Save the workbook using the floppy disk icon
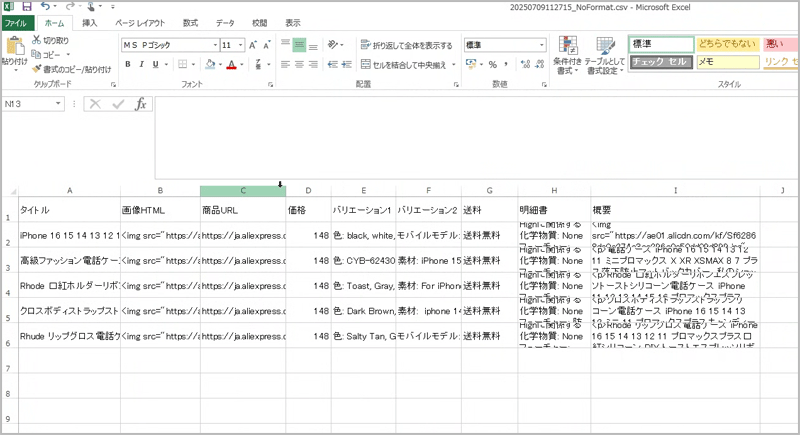The width and height of the screenshot is (800, 435). pyautogui.click(x=27, y=7)
